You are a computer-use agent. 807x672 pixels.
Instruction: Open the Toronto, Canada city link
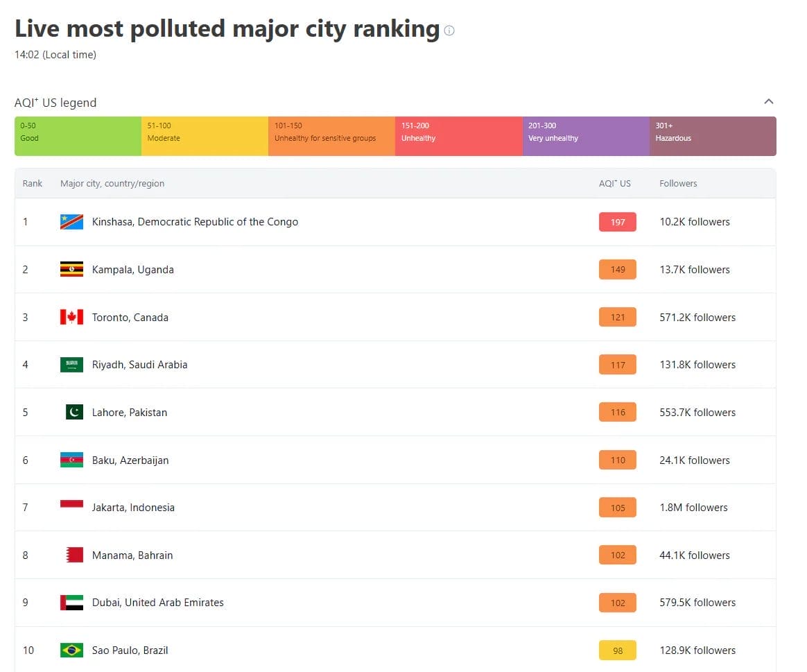coord(130,318)
